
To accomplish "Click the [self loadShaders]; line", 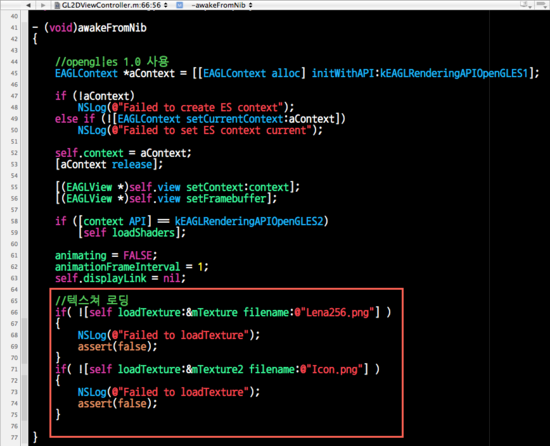I will [x=132, y=232].
